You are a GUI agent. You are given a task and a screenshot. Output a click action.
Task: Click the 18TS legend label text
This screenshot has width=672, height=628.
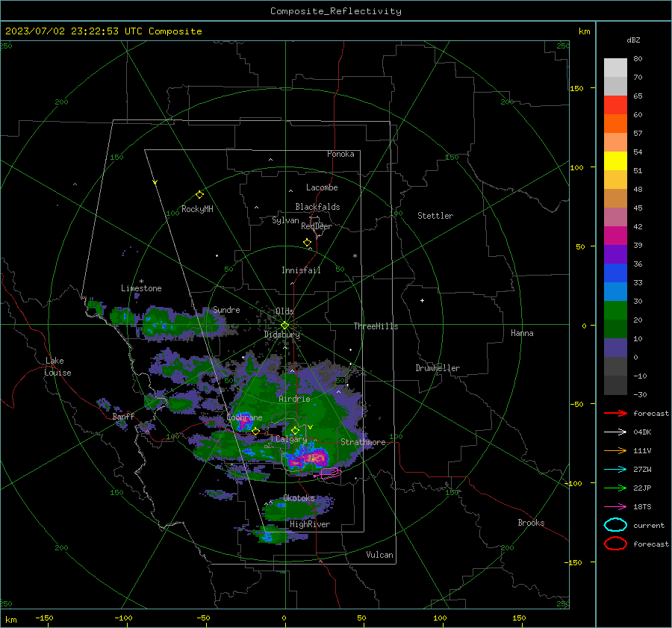click(x=642, y=507)
